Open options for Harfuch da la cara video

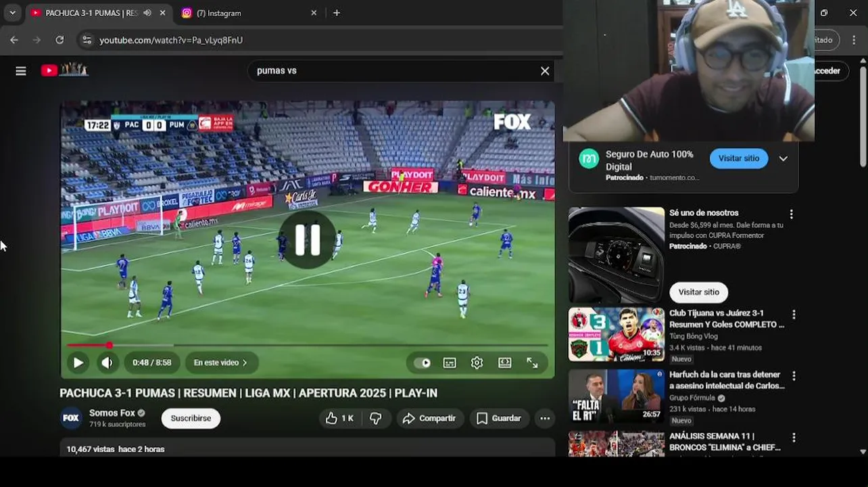(x=794, y=376)
